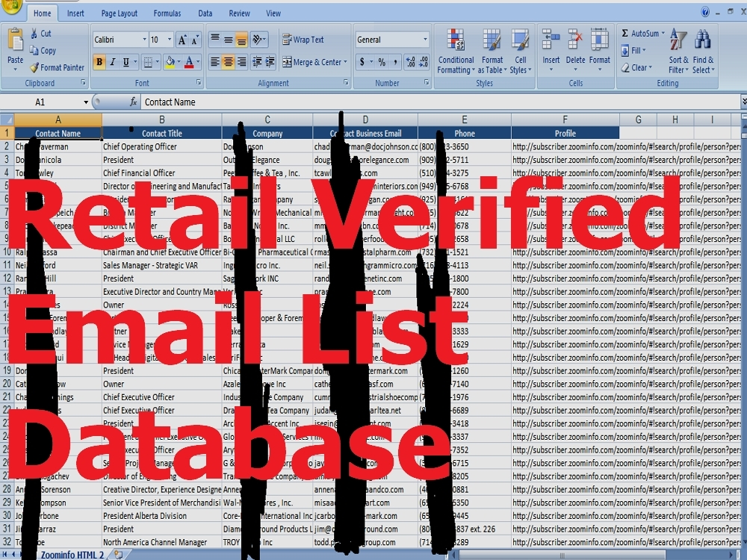Click the Orientation icon
The image size is (747, 560).
click(258, 40)
